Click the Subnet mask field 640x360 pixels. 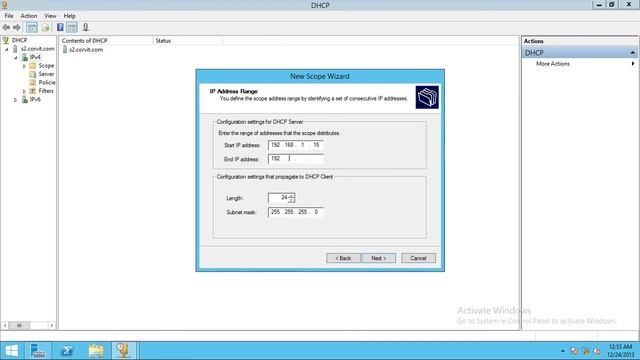[296, 212]
